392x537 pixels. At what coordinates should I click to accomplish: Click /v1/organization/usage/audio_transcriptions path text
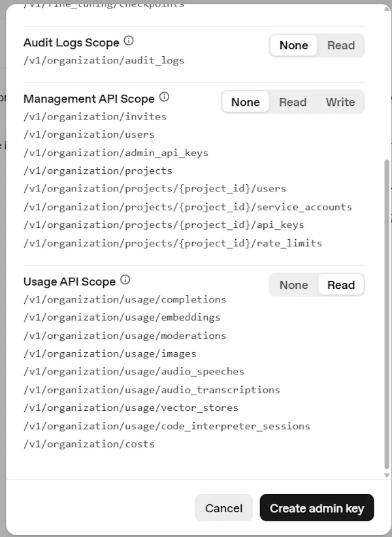(x=152, y=390)
